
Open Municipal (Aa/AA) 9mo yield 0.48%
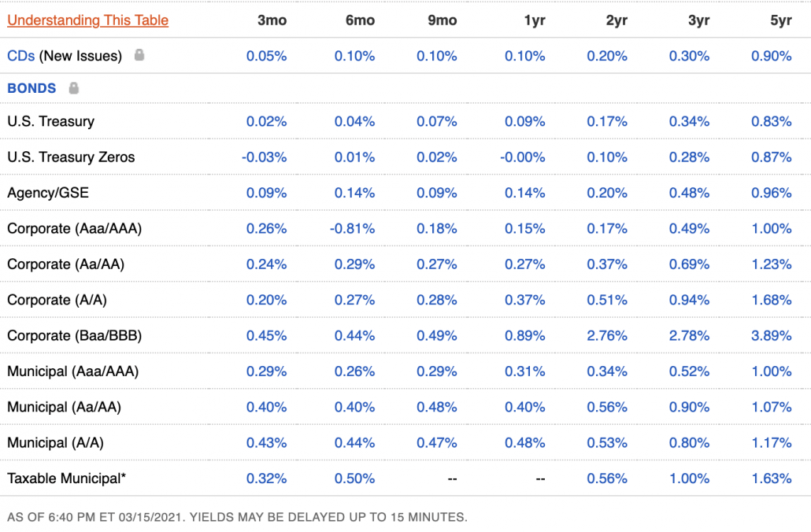tap(436, 407)
